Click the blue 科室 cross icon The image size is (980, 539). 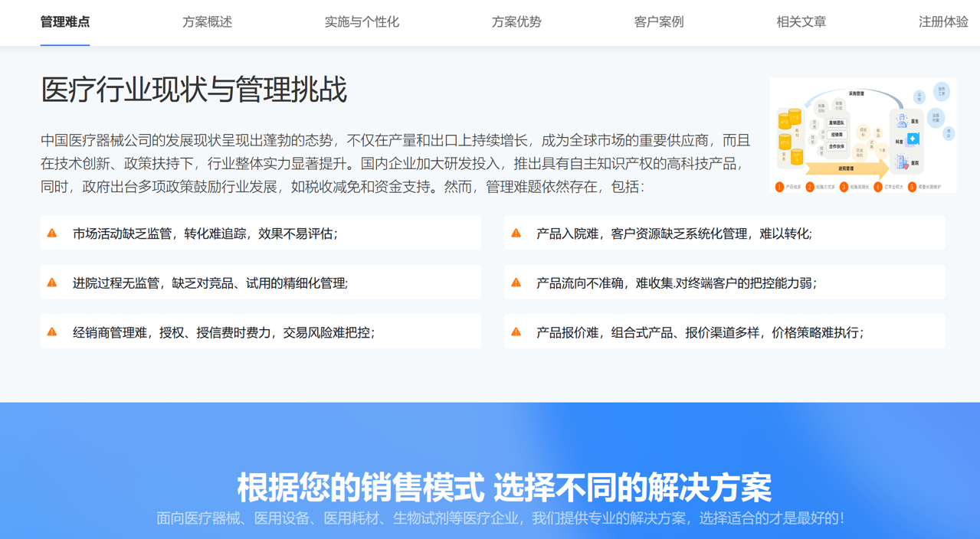click(x=913, y=139)
